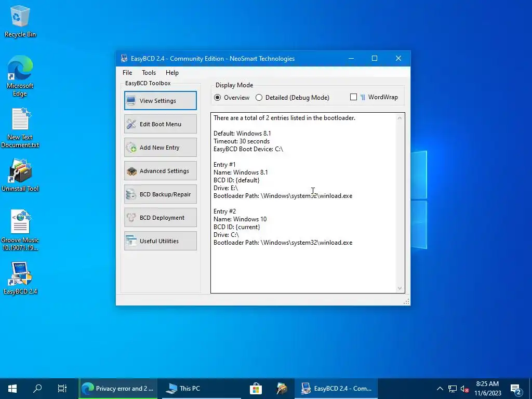This screenshot has width=532, height=399.
Task: Open Edit Boot Menu section
Action: (161, 124)
